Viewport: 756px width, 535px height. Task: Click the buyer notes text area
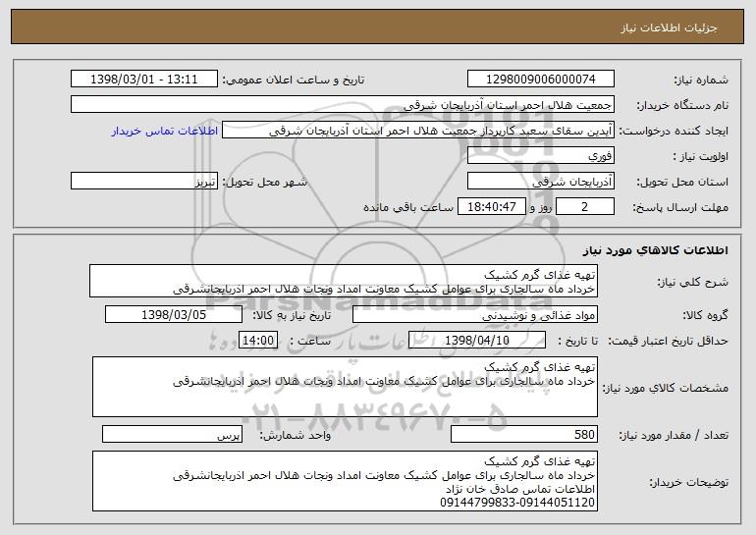click(x=345, y=481)
